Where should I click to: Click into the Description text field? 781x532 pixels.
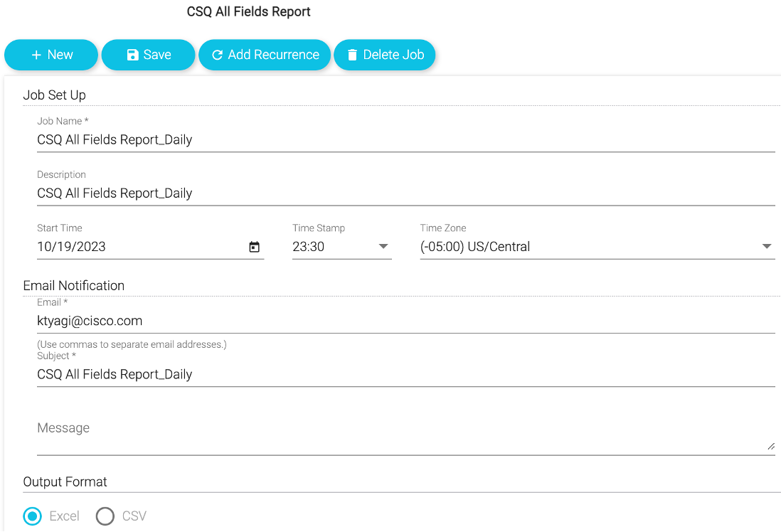pos(405,193)
